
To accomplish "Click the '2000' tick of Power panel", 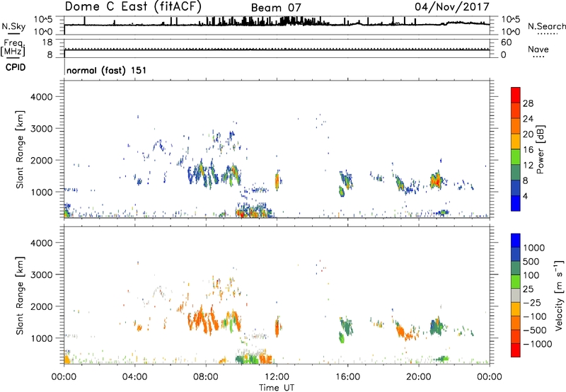I will click(41, 160).
